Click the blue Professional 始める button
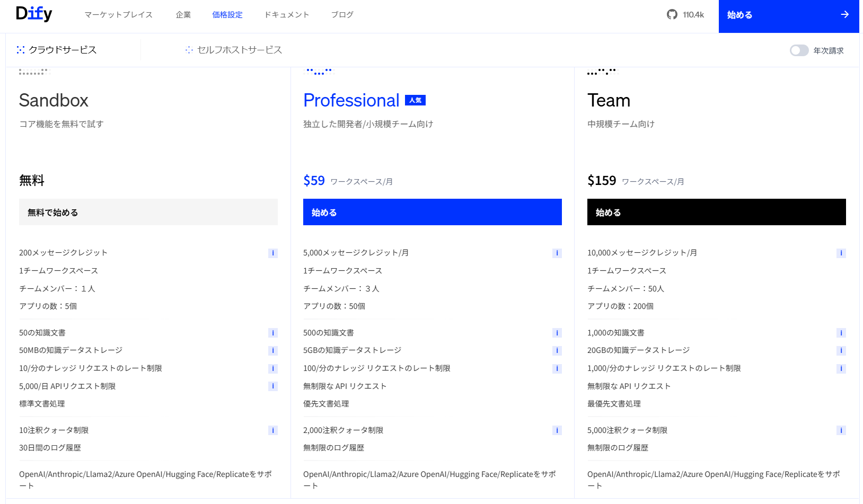Viewport: 863px width, 504px height. pyautogui.click(x=433, y=212)
